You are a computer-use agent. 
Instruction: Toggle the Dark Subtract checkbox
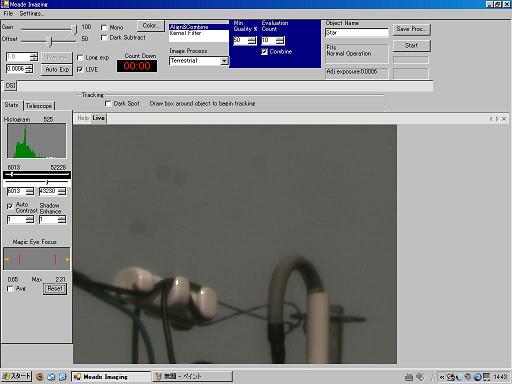coord(104,38)
